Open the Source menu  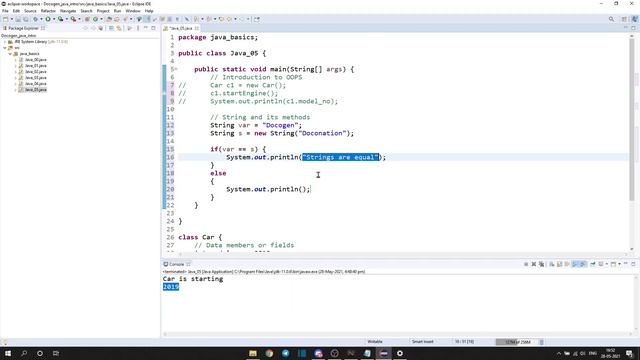coord(30,11)
